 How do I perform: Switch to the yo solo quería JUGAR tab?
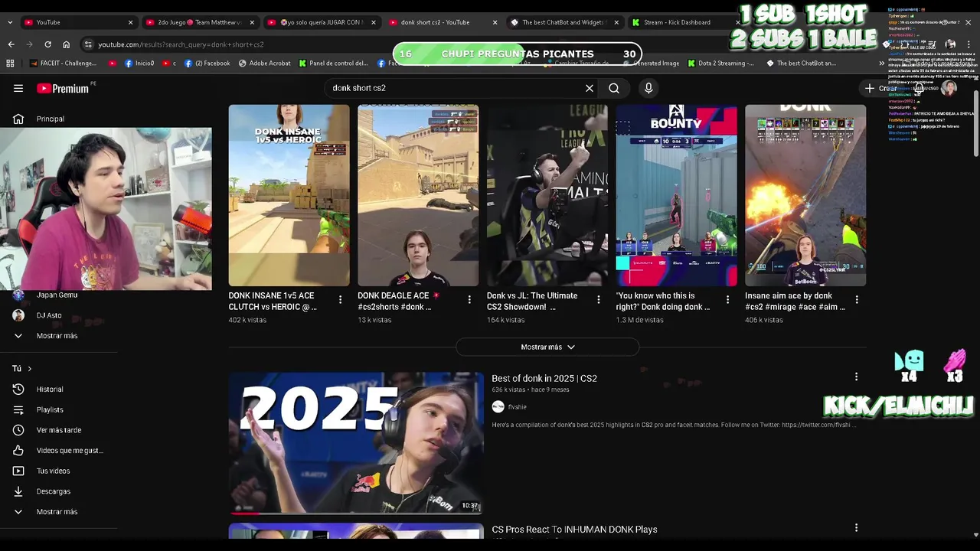322,22
